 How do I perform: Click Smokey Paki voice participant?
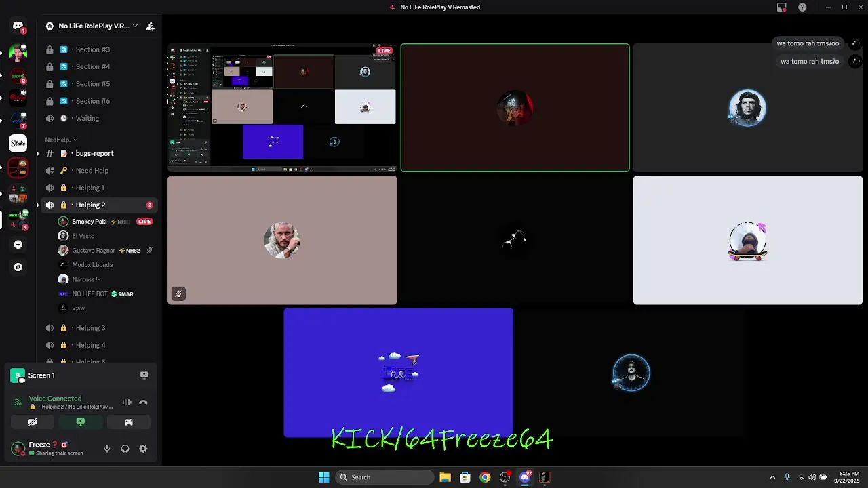click(x=106, y=222)
